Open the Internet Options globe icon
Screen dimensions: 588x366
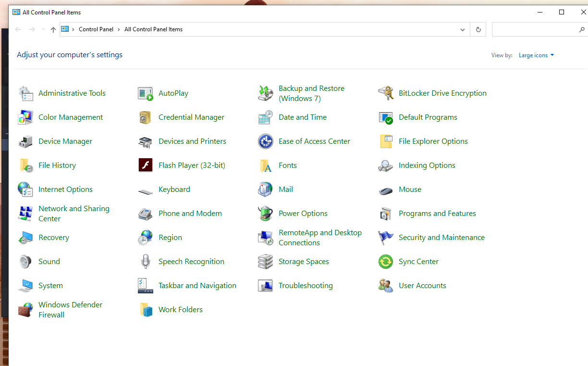click(25, 189)
